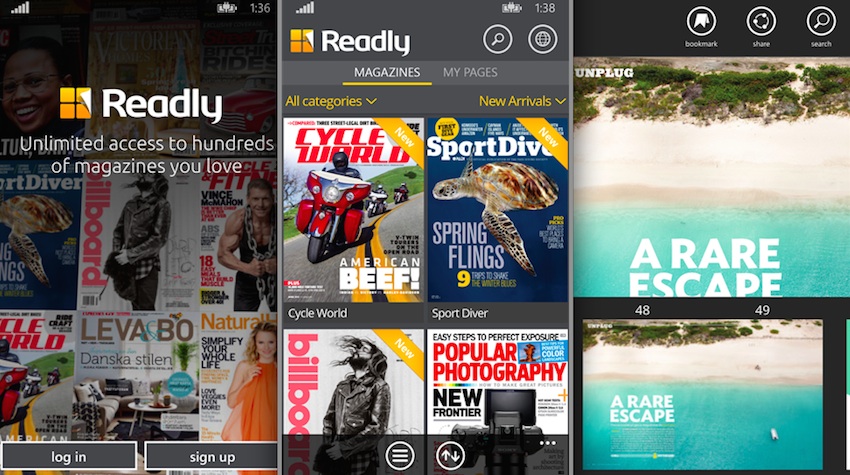
Task: Open the list menu icon in bottom bar
Action: [x=400, y=455]
